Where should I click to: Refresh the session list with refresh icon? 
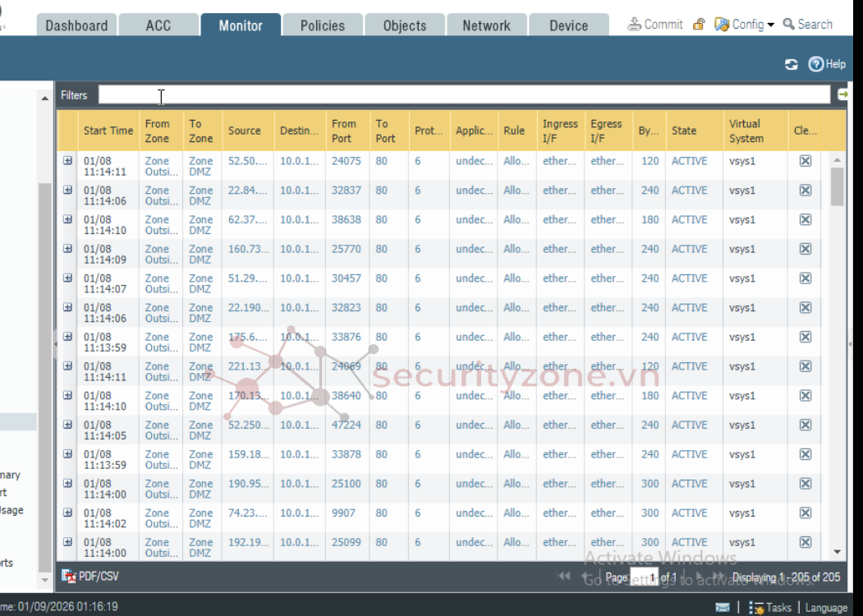792,65
